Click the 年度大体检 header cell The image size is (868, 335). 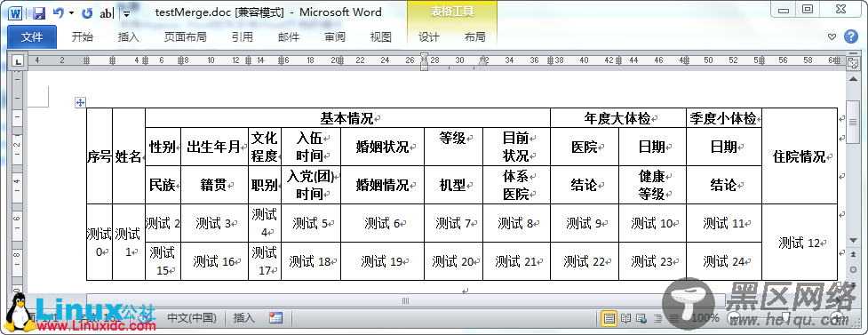618,118
